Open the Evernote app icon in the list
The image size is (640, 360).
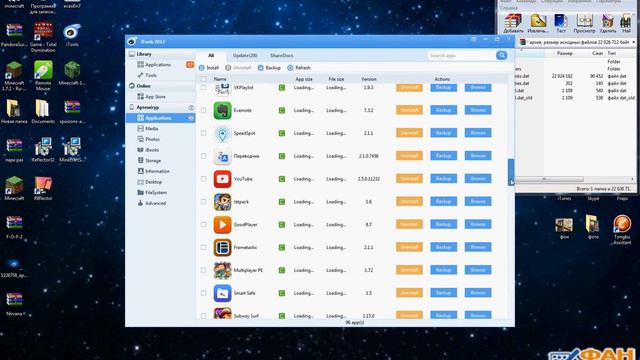click(x=222, y=111)
